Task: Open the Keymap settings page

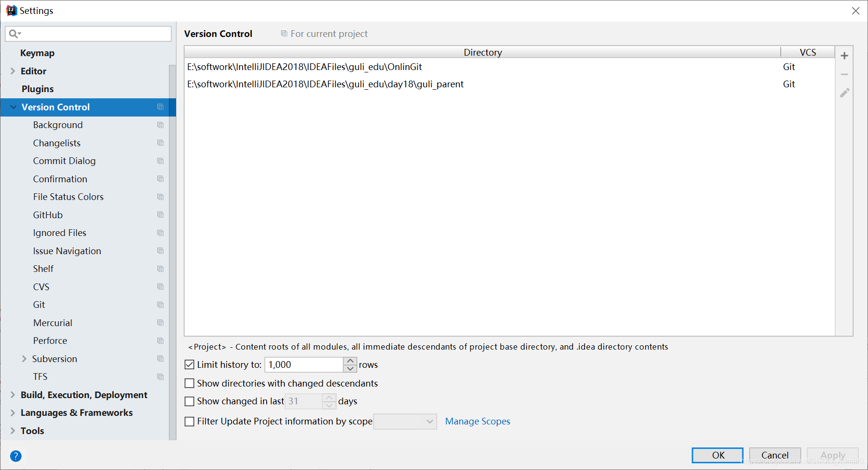Action: coord(37,53)
